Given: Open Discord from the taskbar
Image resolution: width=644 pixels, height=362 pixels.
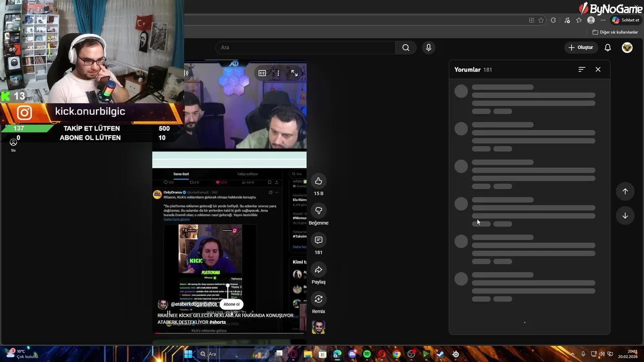Looking at the screenshot, I should point(352,354).
